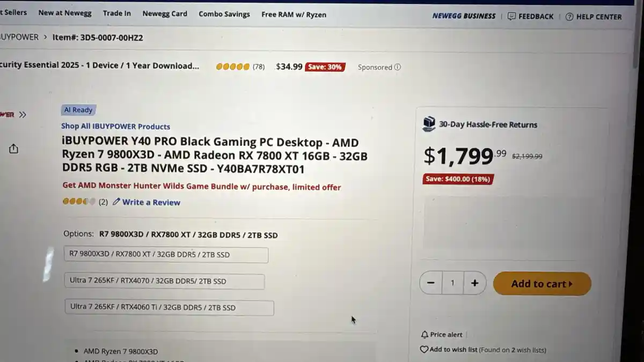Click the Price alert bell icon

[x=425, y=335]
